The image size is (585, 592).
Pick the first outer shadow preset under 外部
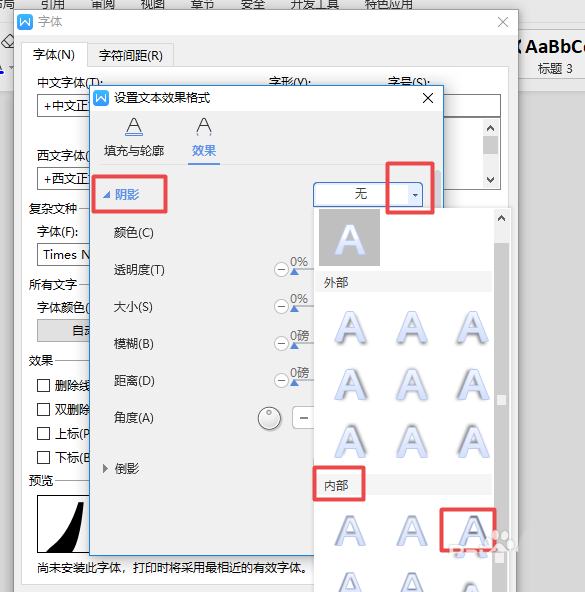pyautogui.click(x=350, y=327)
